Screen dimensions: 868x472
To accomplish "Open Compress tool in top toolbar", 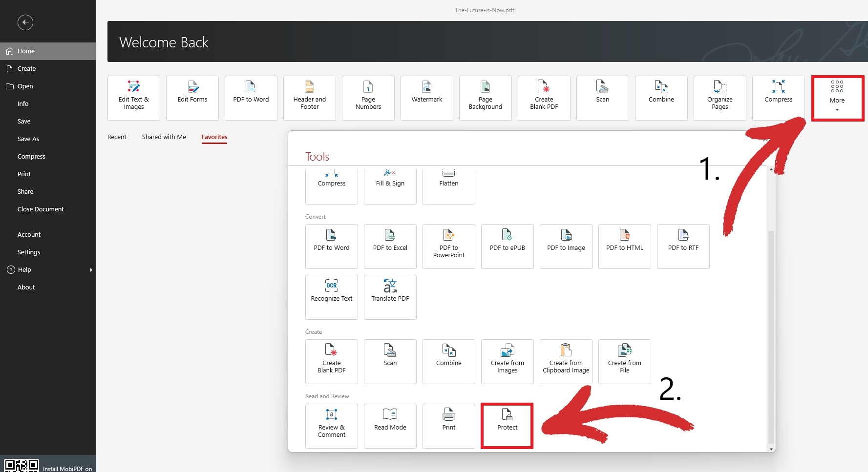I will coord(779,98).
